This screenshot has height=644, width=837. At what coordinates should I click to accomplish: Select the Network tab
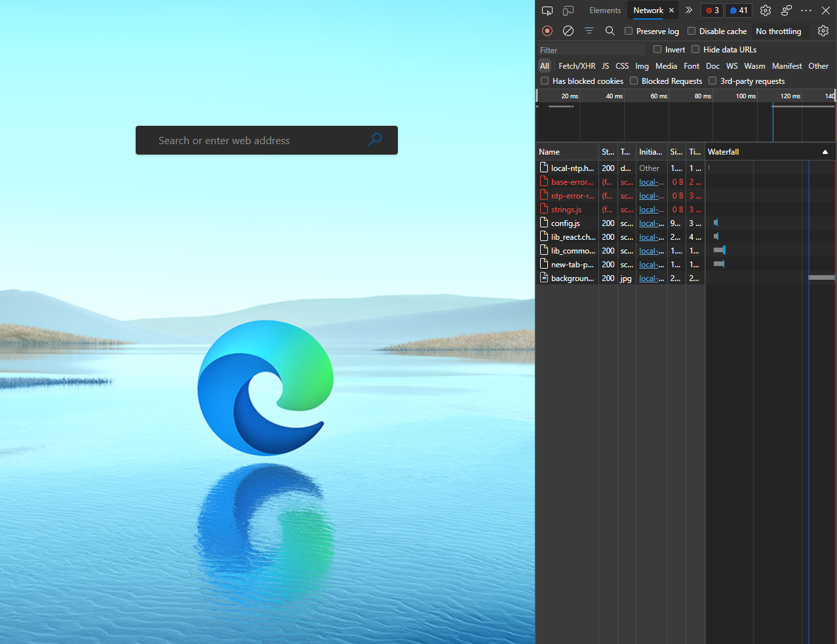click(648, 10)
